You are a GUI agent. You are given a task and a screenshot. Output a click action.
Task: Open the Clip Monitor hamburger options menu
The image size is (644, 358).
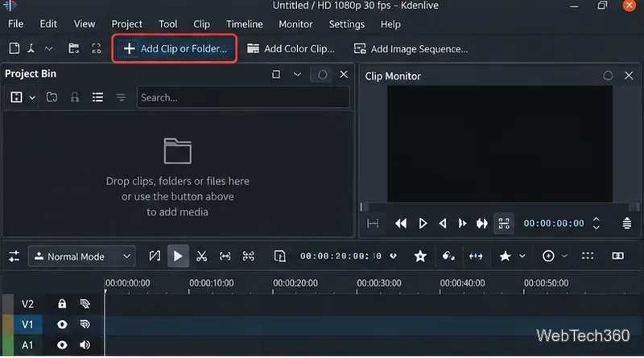tap(627, 224)
